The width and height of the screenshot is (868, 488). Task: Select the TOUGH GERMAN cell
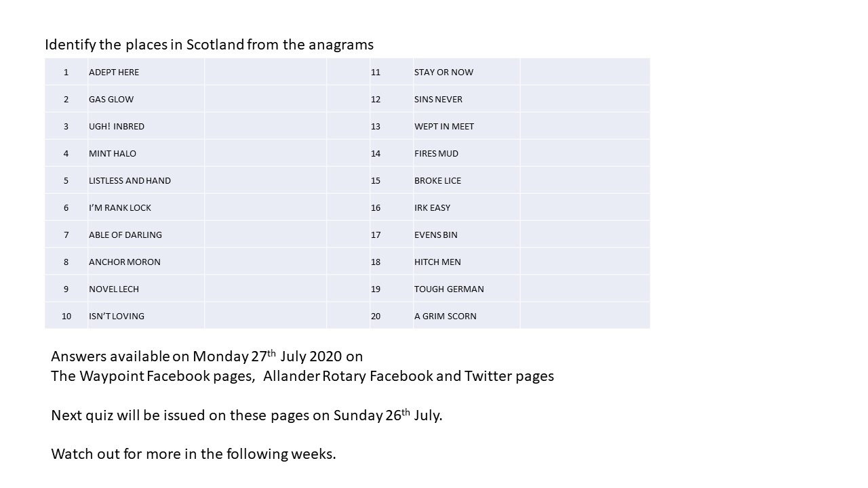(x=467, y=289)
